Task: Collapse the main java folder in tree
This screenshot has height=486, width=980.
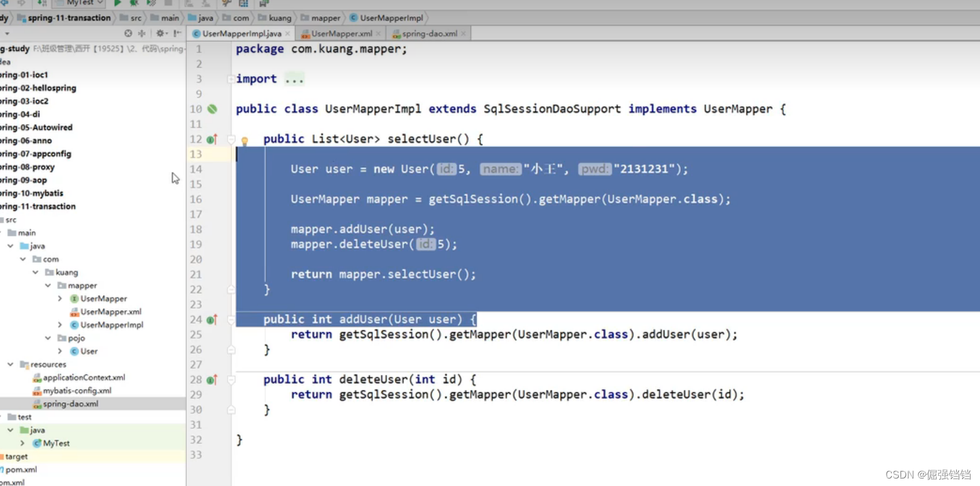Action: coord(11,246)
